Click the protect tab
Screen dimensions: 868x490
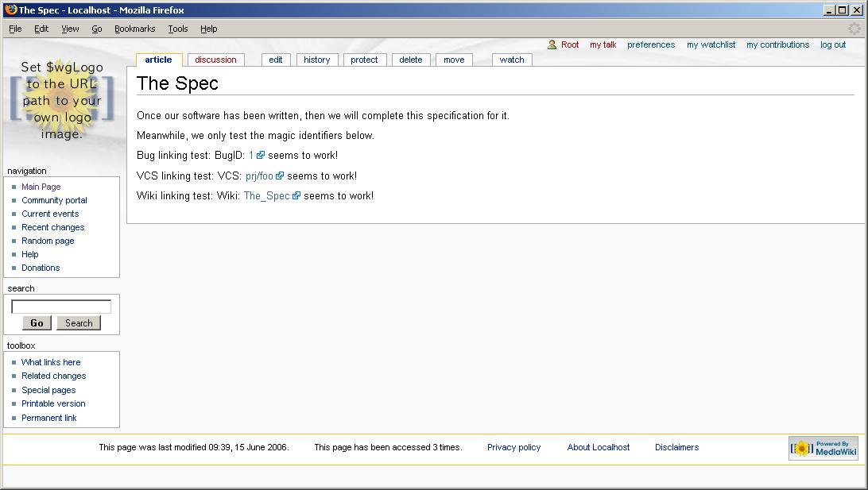point(364,60)
